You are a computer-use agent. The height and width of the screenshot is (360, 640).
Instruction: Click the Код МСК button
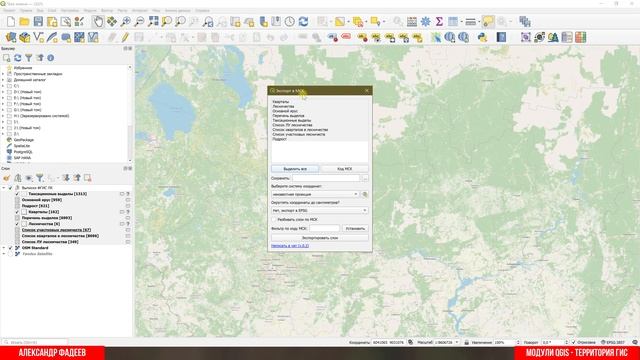coord(344,169)
